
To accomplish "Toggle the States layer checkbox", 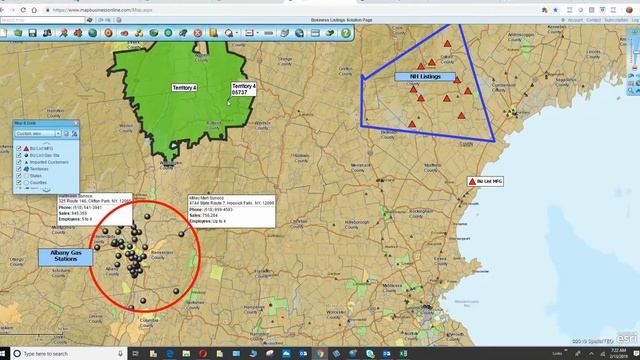I will [19, 176].
